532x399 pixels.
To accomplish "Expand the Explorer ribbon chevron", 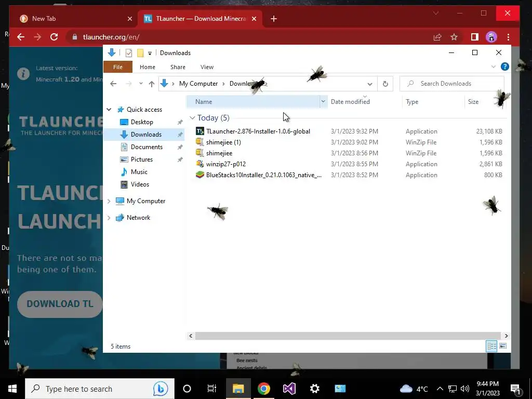I will coord(494,67).
